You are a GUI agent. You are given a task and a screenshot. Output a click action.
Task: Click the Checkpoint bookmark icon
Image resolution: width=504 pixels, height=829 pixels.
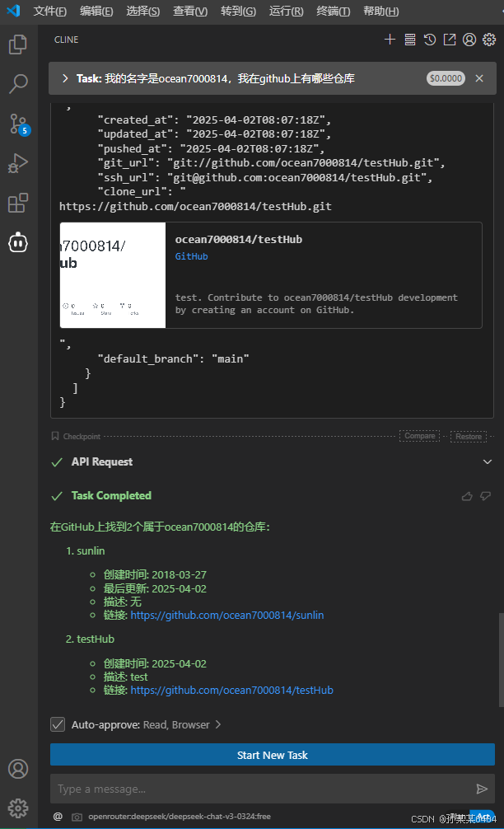[x=55, y=436]
